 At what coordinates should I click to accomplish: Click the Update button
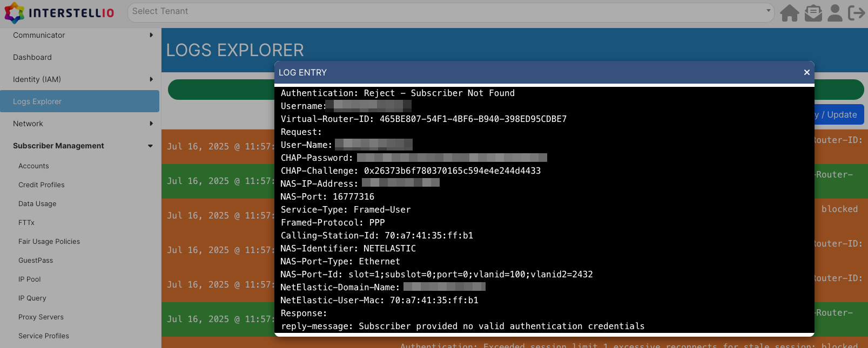pos(839,114)
